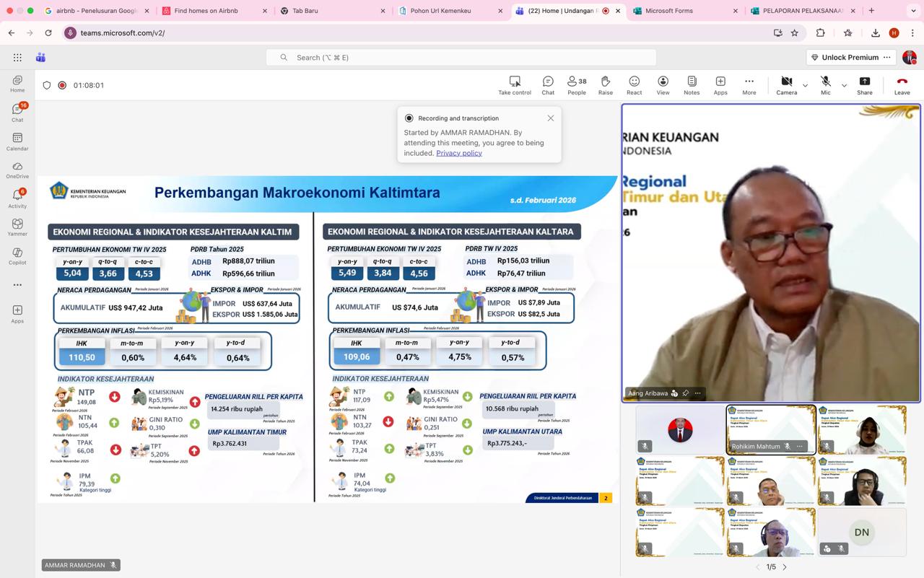
Task: Open the React emoji reactions
Action: 633,84
